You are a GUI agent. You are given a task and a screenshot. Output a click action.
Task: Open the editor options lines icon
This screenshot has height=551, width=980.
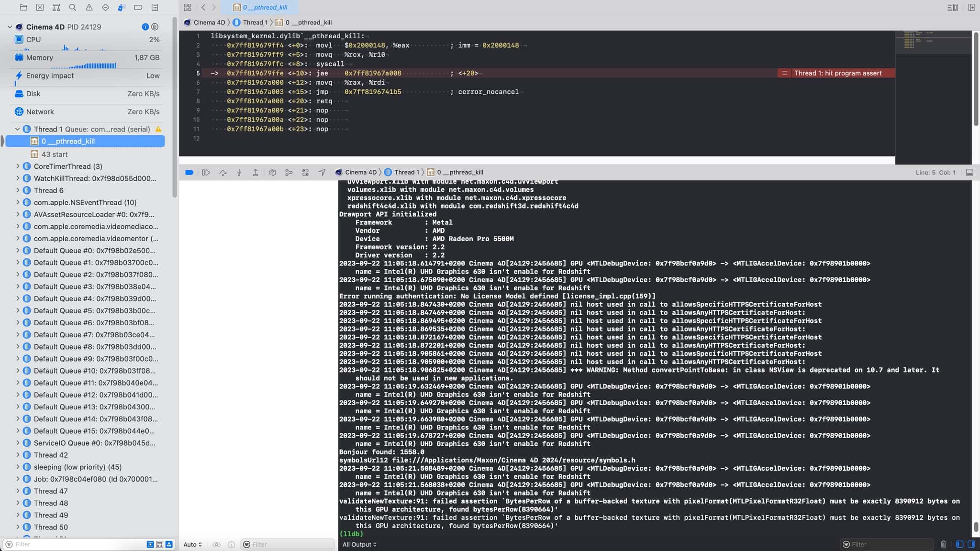(x=952, y=7)
